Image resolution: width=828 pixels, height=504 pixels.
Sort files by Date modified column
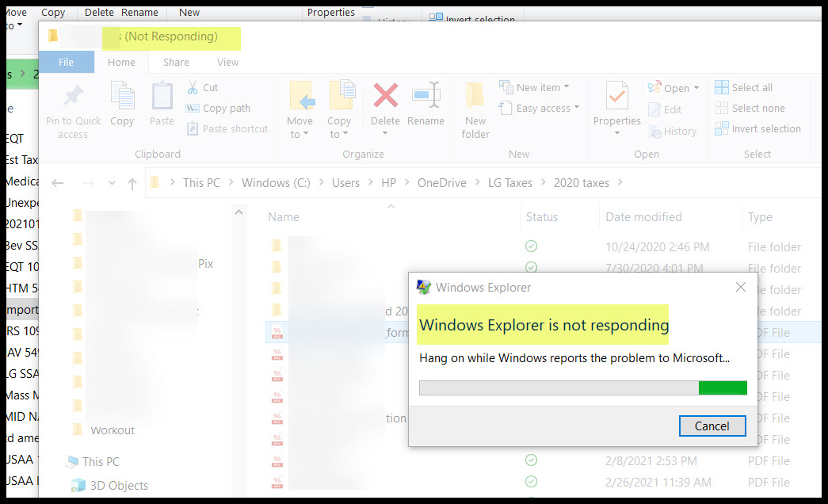coord(643,217)
